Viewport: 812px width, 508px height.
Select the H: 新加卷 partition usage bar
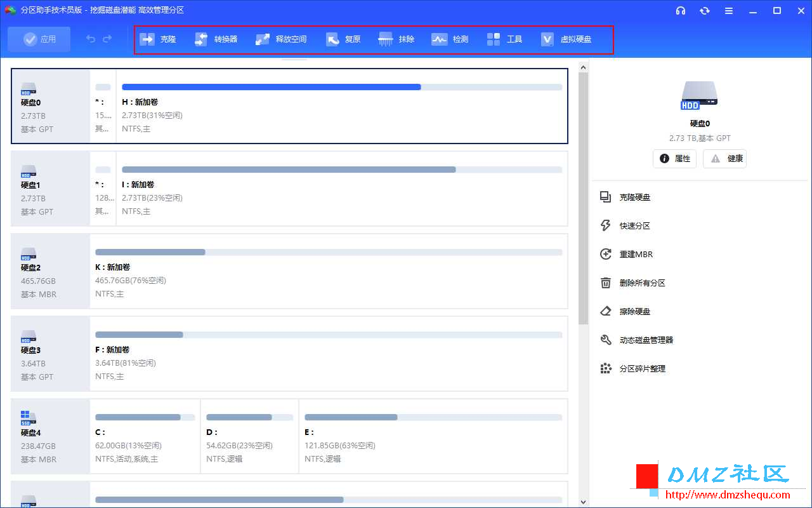click(x=342, y=87)
